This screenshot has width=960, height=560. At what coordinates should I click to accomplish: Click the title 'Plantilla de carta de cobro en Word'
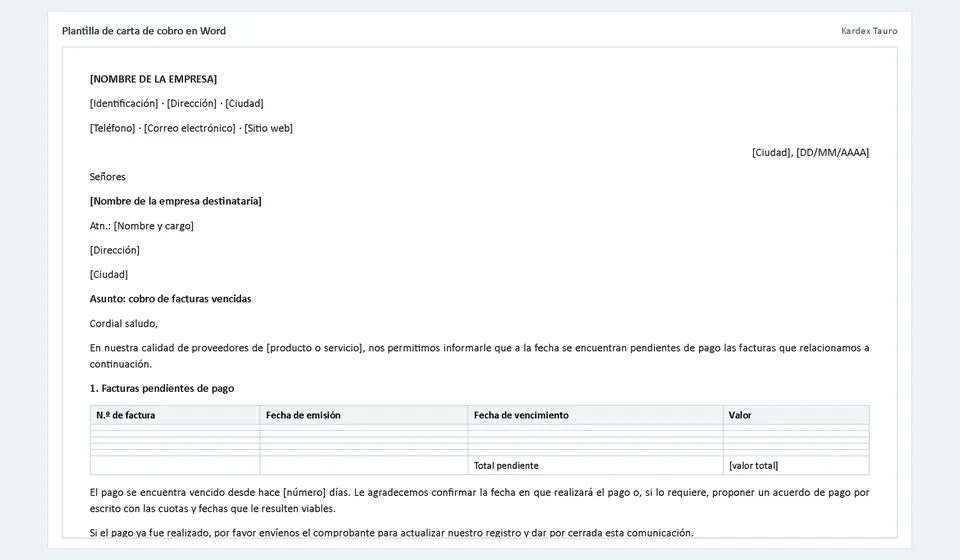tap(144, 31)
